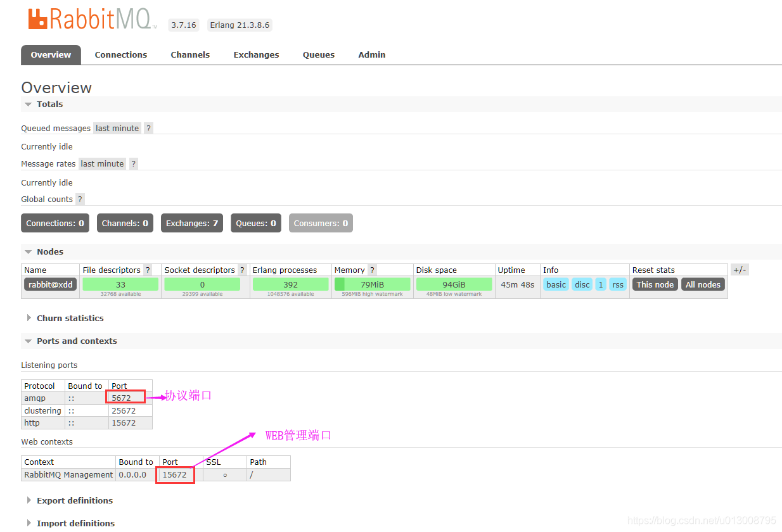Click the clustering protocol cell
The height and width of the screenshot is (532, 782).
[x=43, y=410]
